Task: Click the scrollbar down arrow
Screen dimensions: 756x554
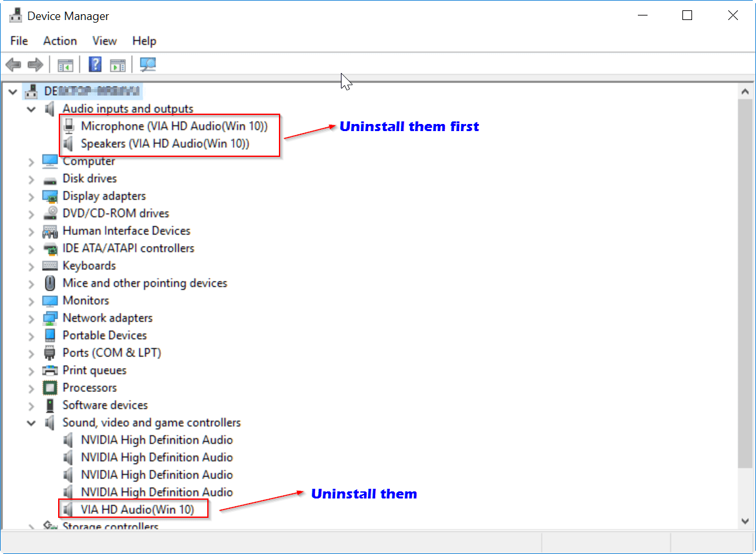Action: pyautogui.click(x=746, y=520)
